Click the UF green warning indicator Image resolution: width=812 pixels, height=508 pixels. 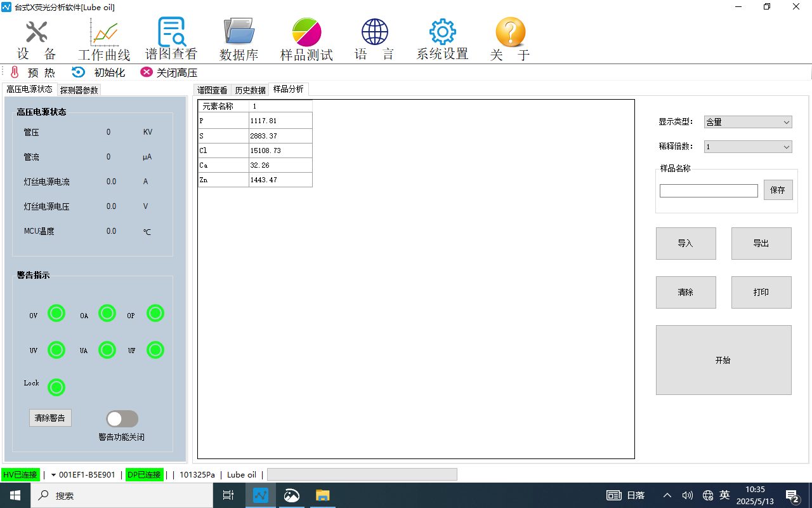(x=155, y=350)
